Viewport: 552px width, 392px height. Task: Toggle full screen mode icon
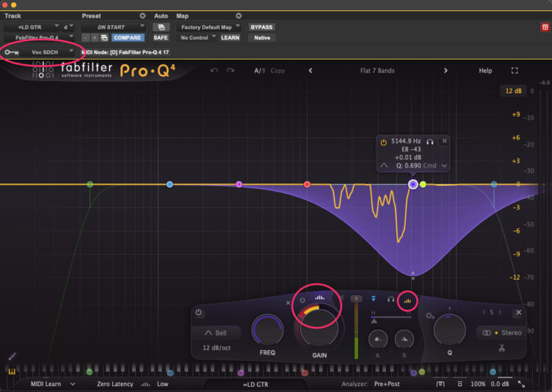pyautogui.click(x=515, y=70)
